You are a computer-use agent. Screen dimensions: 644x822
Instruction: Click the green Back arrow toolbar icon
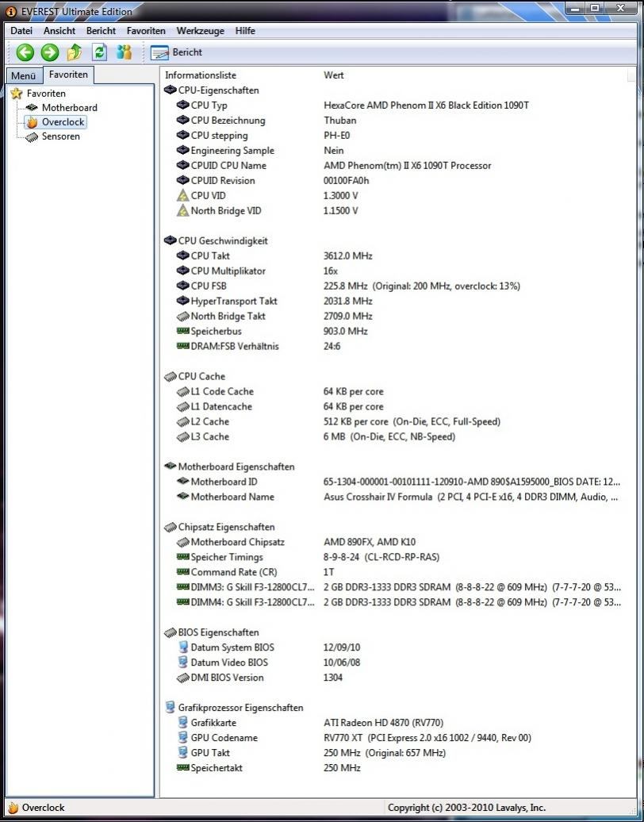[25, 52]
